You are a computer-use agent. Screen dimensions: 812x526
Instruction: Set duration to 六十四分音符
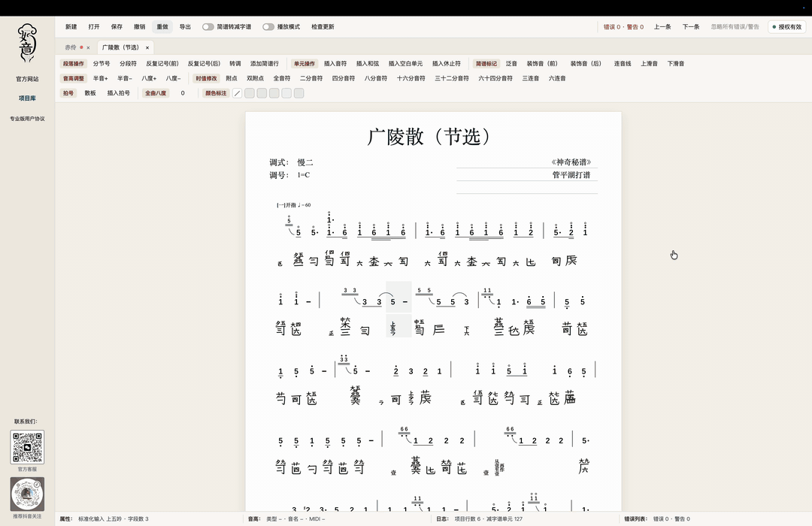(495, 79)
